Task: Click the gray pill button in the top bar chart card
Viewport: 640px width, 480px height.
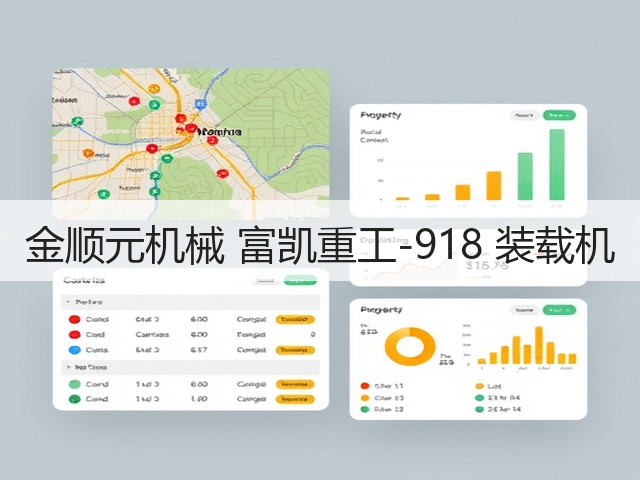Action: (524, 116)
